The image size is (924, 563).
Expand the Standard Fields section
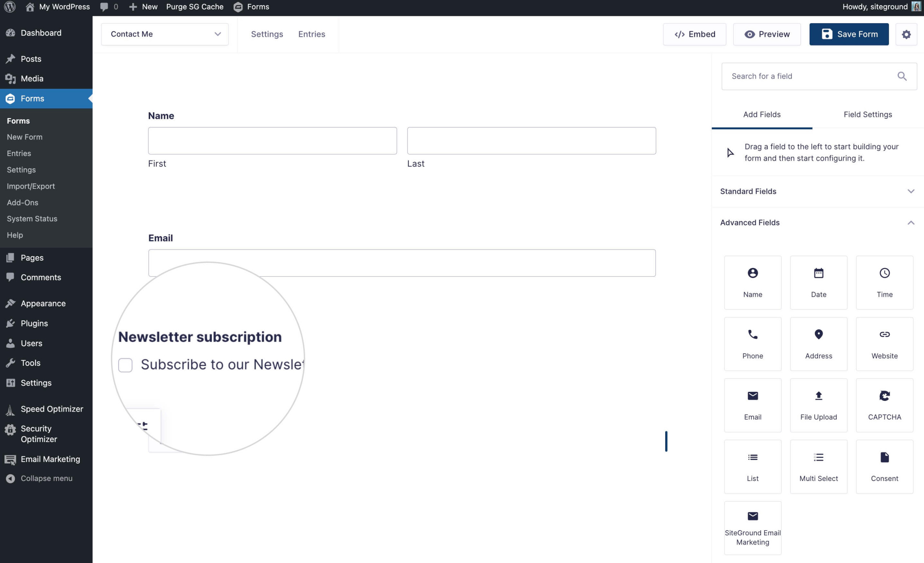pyautogui.click(x=818, y=191)
